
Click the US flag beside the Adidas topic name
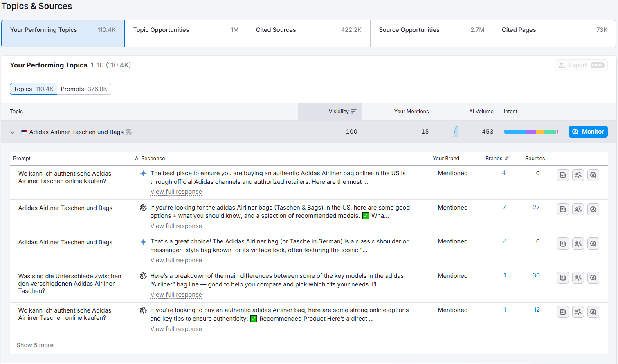click(24, 132)
